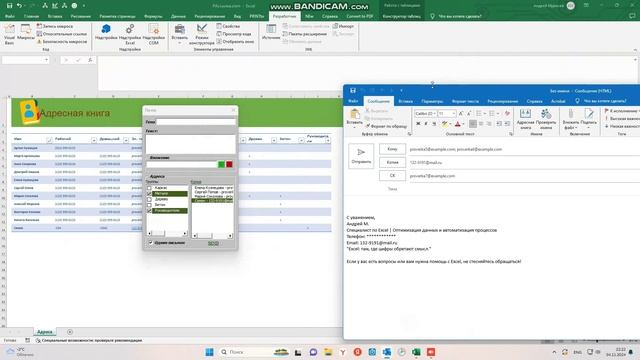
Task: Click the СК button in Outlook
Action: 392,176
